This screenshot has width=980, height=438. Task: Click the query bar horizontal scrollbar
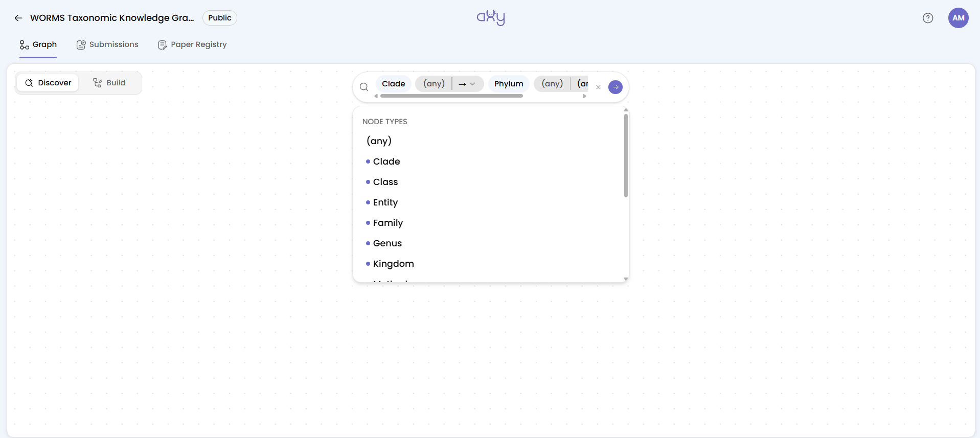click(451, 96)
